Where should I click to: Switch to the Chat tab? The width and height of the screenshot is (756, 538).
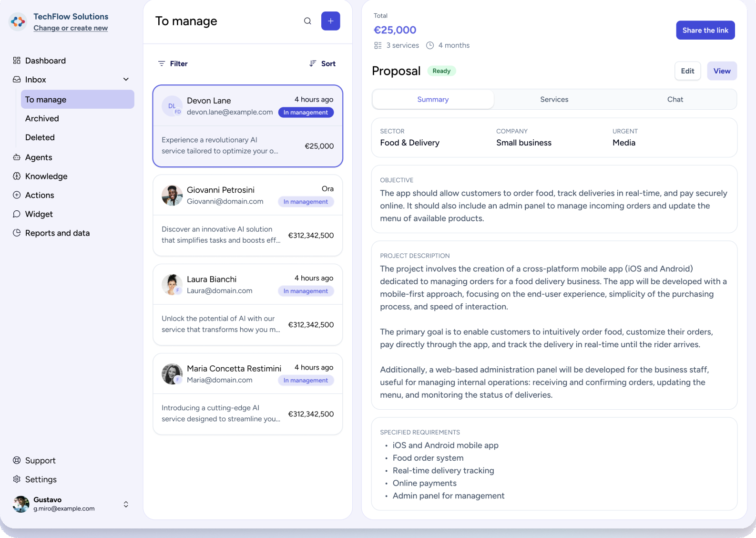(675, 99)
